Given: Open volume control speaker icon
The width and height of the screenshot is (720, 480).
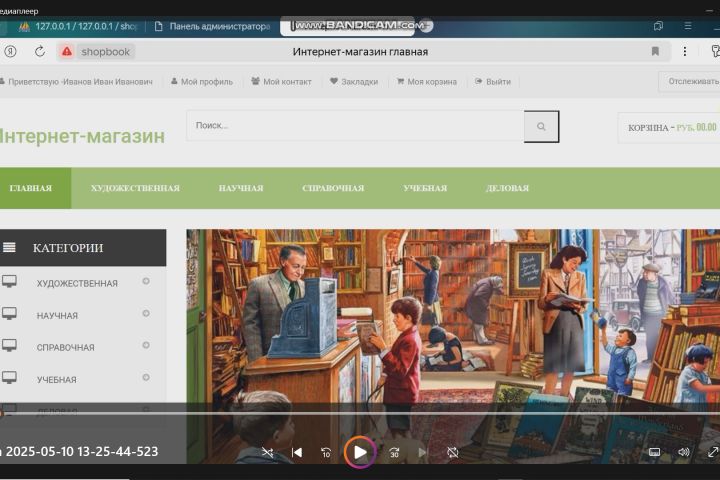Looking at the screenshot, I should click(x=684, y=452).
